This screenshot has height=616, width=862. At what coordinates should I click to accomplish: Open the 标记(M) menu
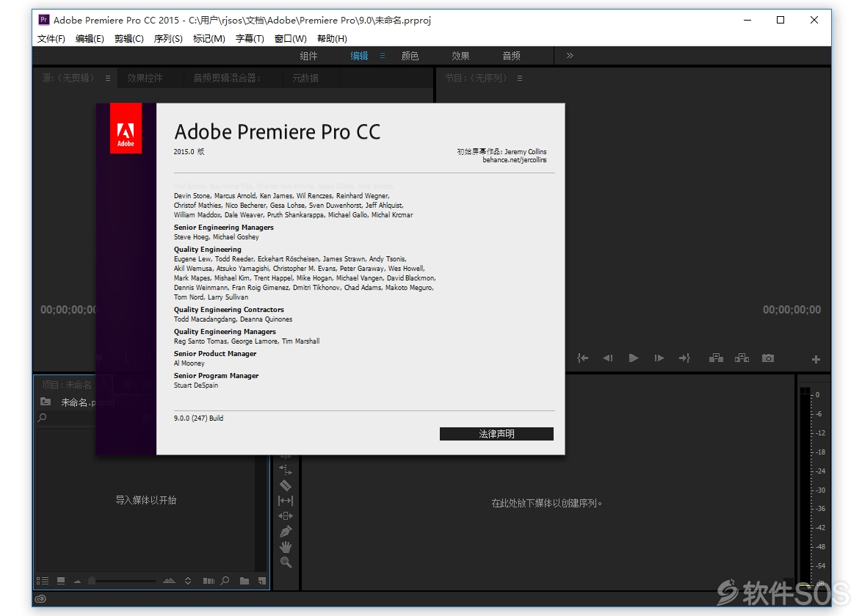(x=209, y=38)
